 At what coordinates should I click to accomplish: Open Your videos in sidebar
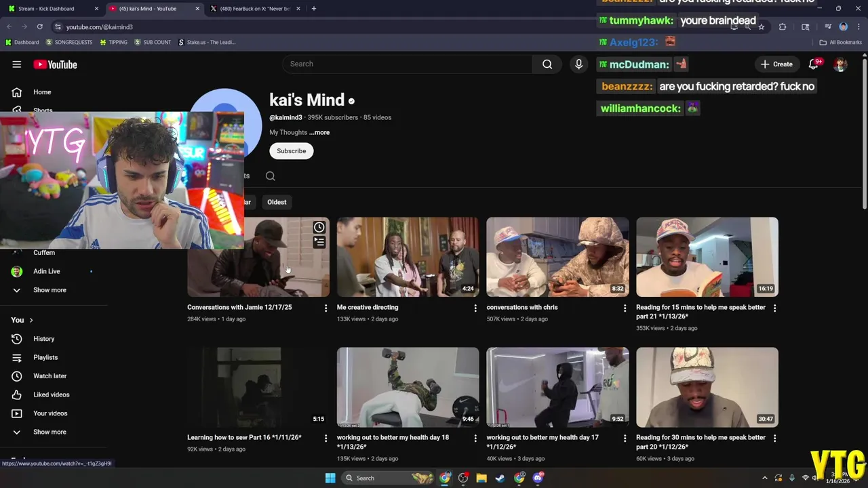click(x=50, y=413)
